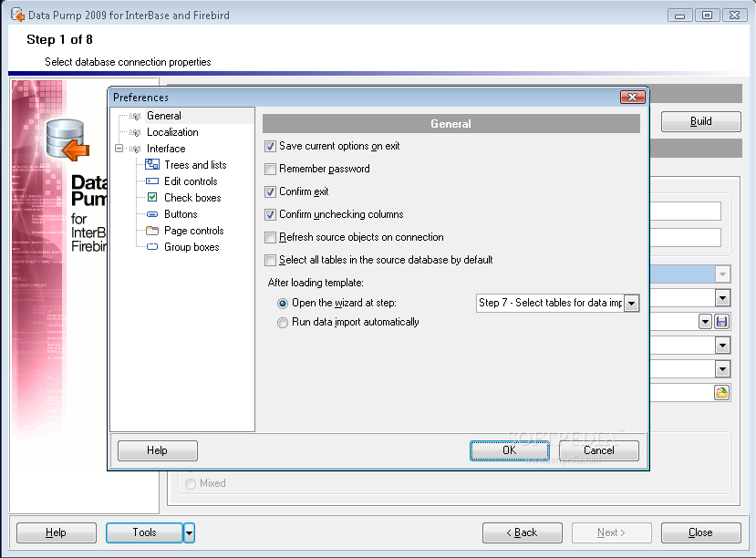Click the disabled Next button in wizard
Viewport: 756px width, 558px height.
tap(611, 533)
